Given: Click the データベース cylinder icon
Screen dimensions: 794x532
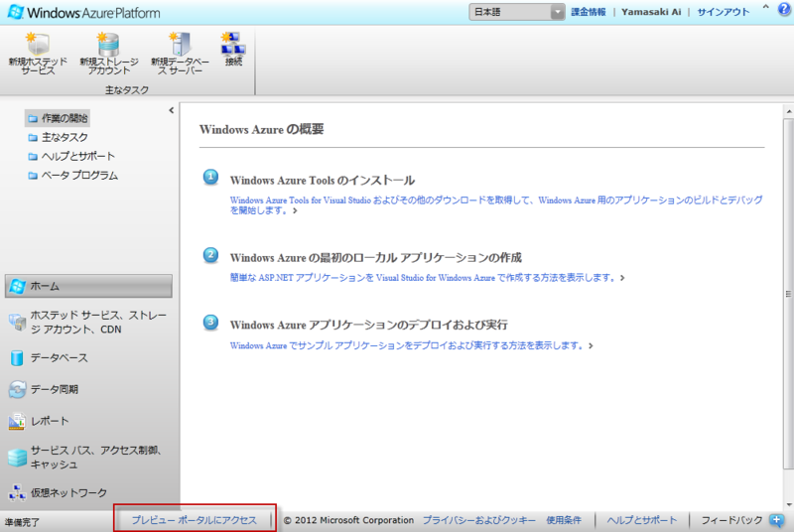Looking at the screenshot, I should coord(17,358).
